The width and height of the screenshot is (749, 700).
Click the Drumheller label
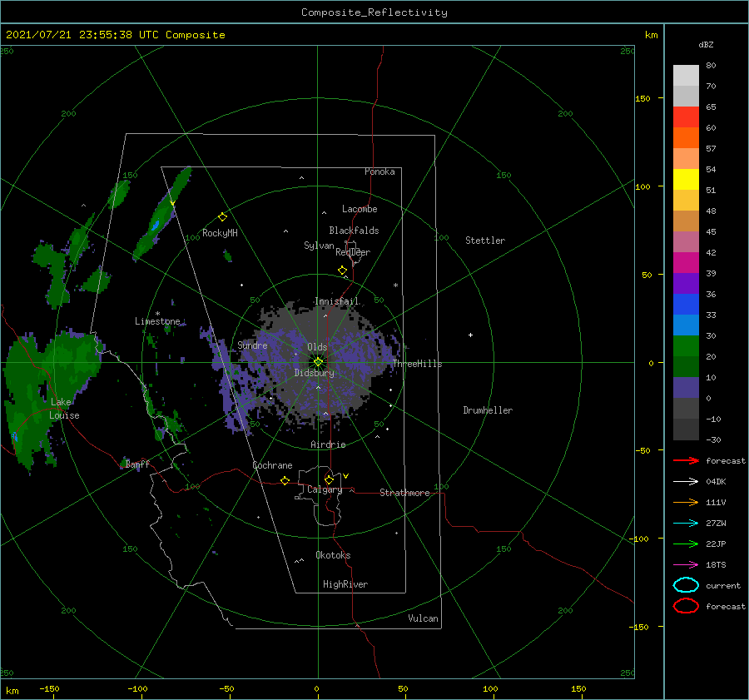click(x=488, y=410)
